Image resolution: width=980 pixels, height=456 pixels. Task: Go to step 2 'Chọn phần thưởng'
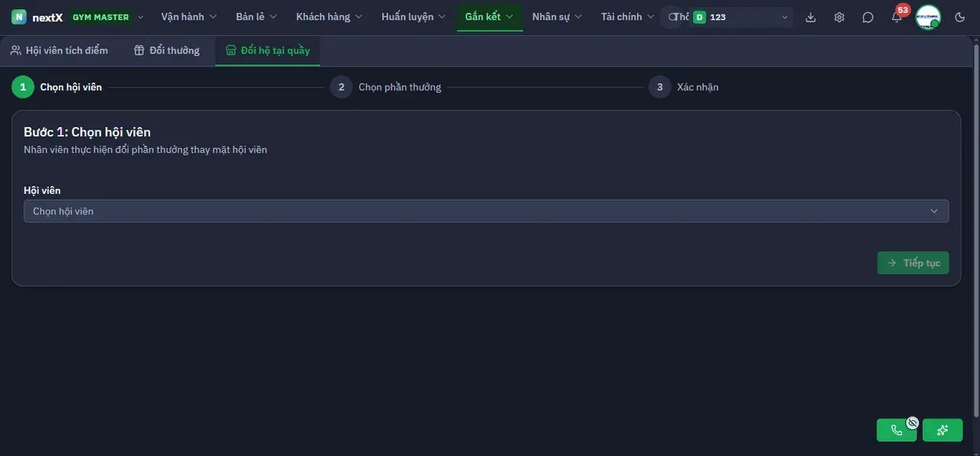click(x=386, y=87)
